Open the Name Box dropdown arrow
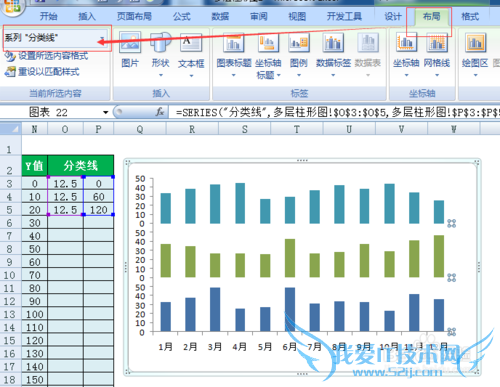This screenshot has height=387, width=500. pyautogui.click(x=105, y=112)
